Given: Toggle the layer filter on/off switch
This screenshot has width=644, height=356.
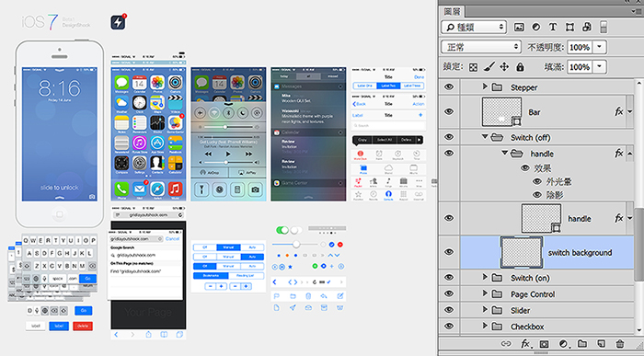Looking at the screenshot, I should (604, 27).
